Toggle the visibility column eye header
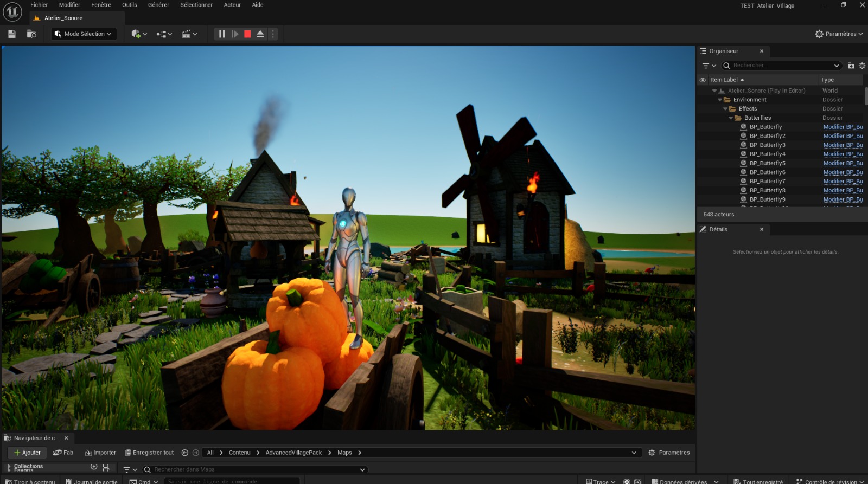Viewport: 868px width, 484px height. (x=703, y=80)
